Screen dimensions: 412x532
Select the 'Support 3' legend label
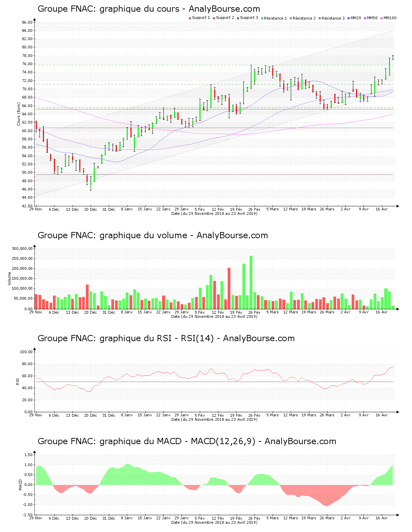tap(249, 18)
